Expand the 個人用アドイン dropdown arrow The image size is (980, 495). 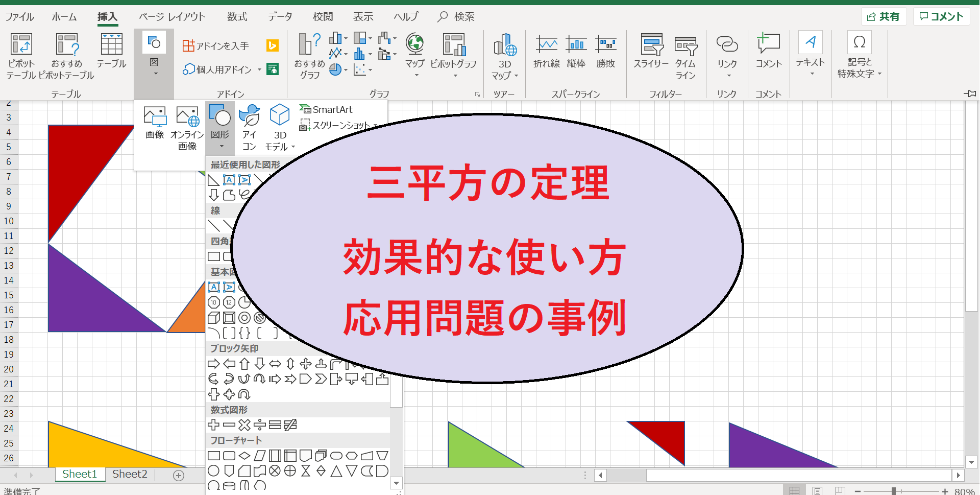pos(259,69)
